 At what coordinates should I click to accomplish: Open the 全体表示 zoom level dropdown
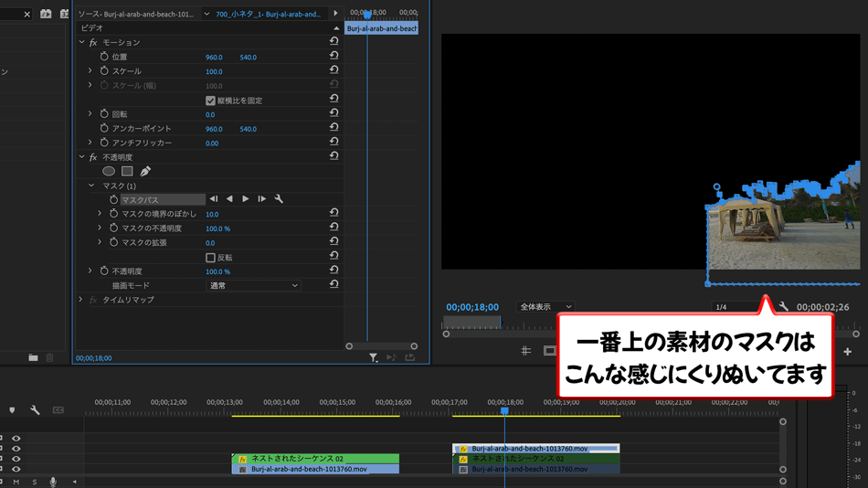tap(545, 307)
